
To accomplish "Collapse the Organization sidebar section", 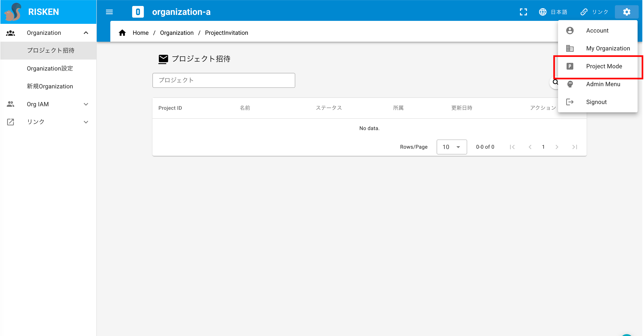I will tap(86, 33).
